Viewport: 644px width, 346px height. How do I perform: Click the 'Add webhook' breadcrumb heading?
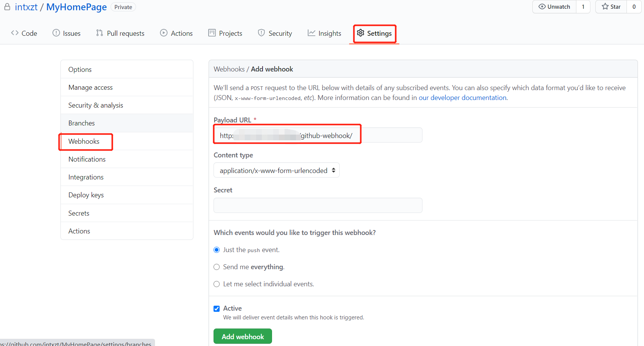[272, 69]
